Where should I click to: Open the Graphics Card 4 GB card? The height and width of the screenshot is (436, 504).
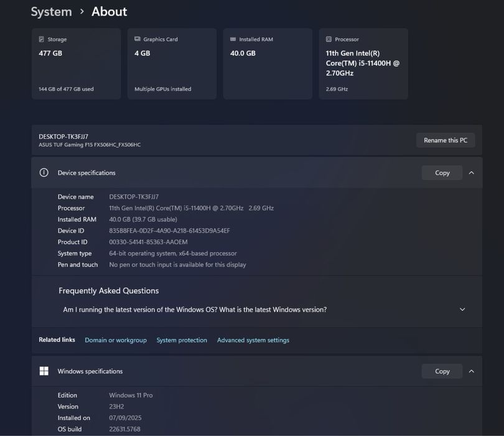coord(172,64)
